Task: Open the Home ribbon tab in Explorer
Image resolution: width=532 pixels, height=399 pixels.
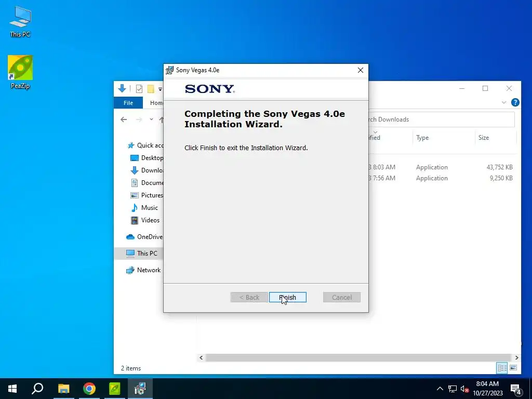Action: click(156, 103)
